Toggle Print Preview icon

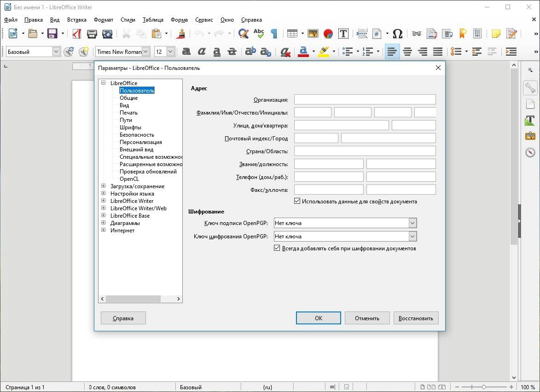107,34
